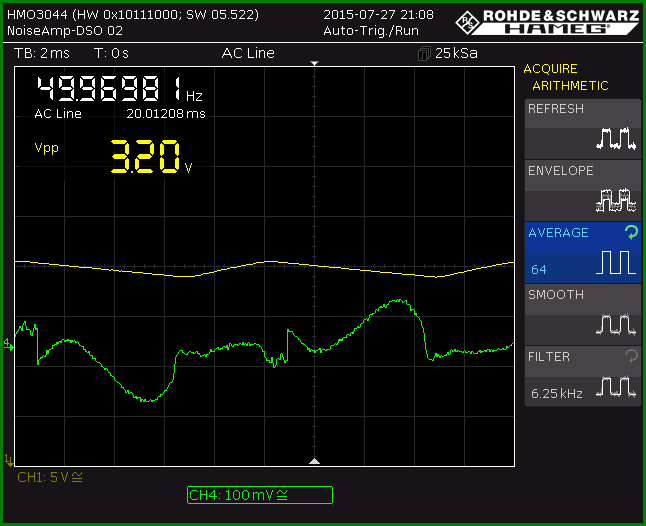
Task: Click the CH4 ground level marker
Action: (x=8, y=345)
